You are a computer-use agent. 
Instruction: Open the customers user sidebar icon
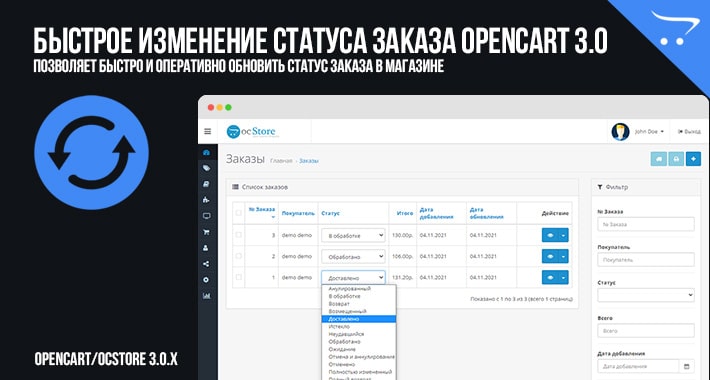click(206, 248)
